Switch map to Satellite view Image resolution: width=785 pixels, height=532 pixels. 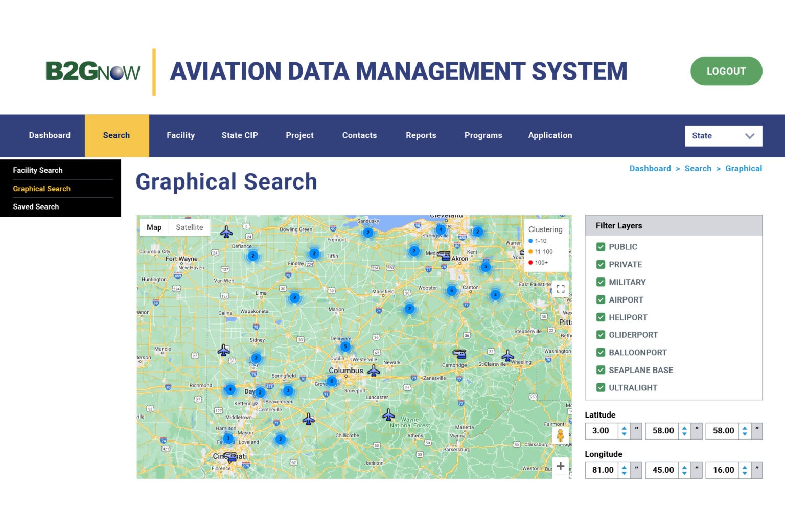coord(189,227)
